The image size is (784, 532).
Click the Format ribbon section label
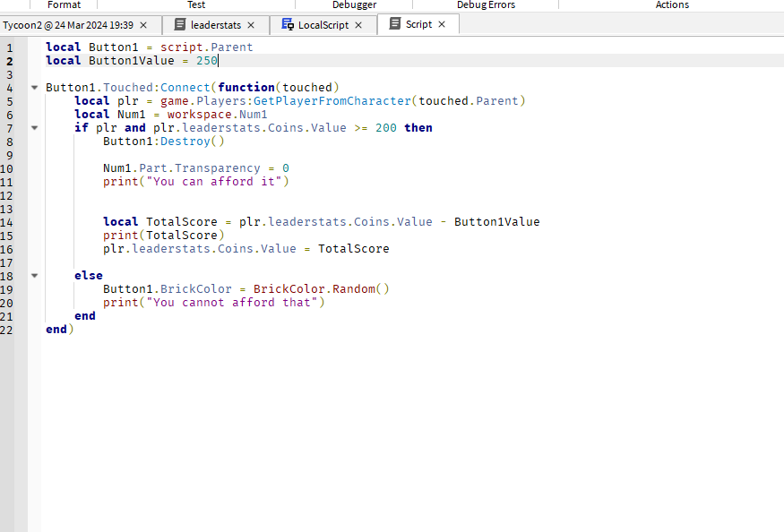(x=64, y=4)
